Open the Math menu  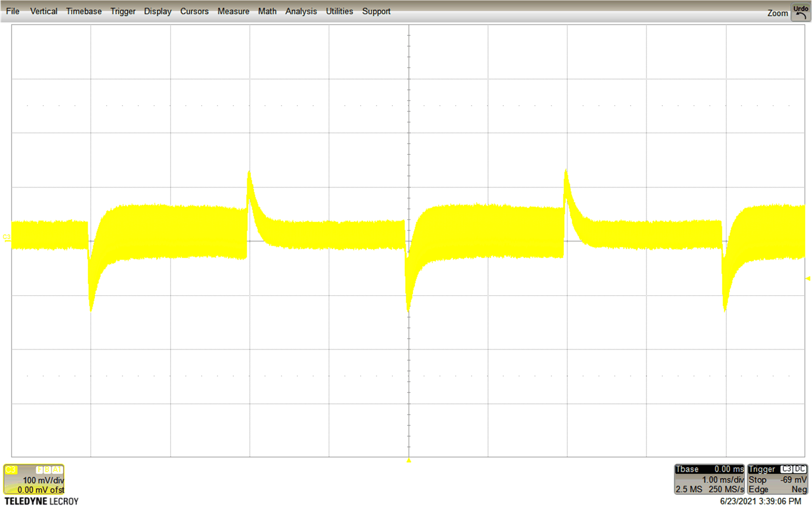267,11
